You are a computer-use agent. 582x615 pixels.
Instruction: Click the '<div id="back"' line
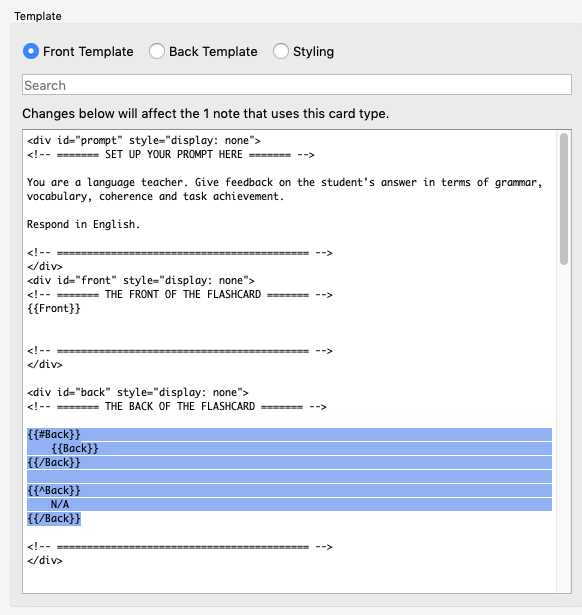[138, 393]
